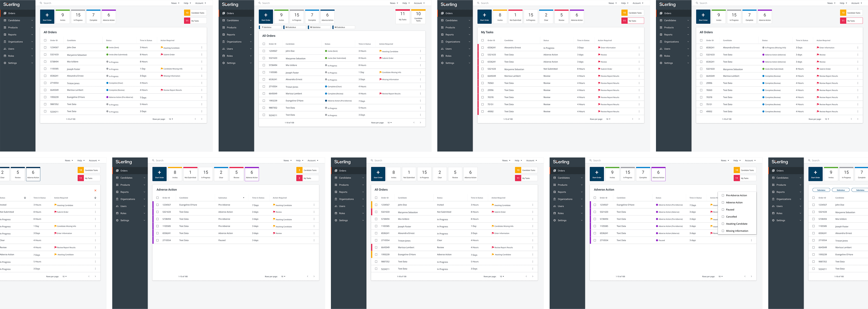Viewport: 868px width, 309px height.
Task: Click 'Invited' status in John Doe's row
Action: [x=440, y=205]
